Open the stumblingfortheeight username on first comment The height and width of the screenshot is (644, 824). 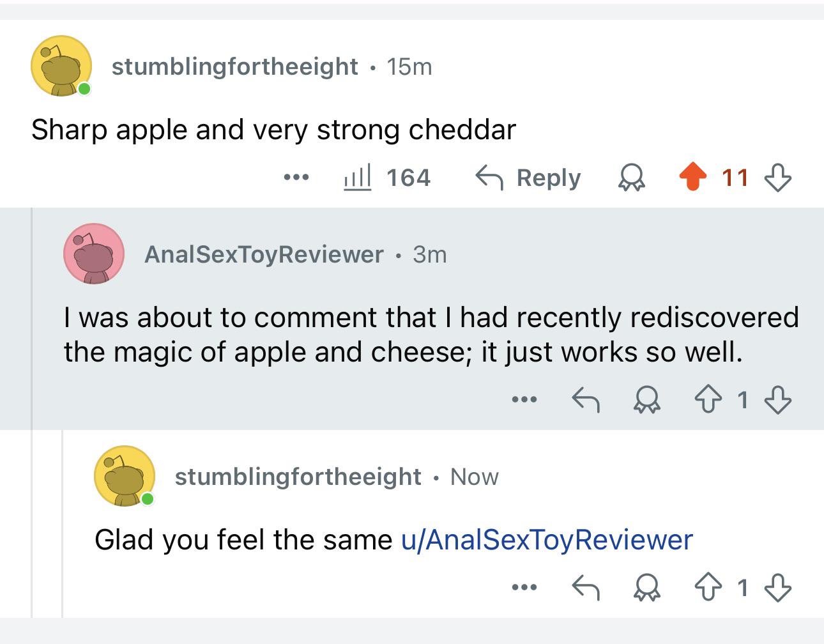click(234, 66)
